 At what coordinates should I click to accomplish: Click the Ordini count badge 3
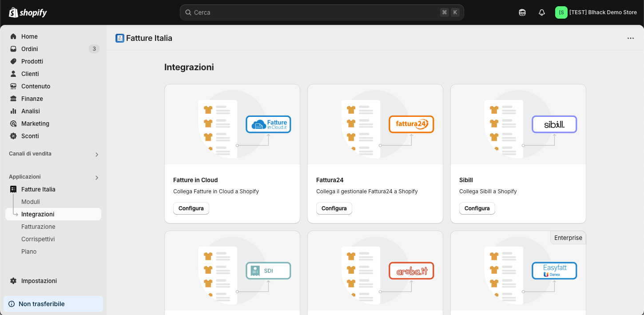(x=94, y=49)
